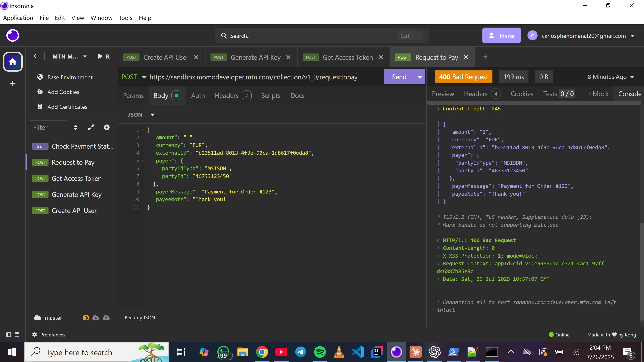Toggle bottom pane layout icon
This screenshot has height=362, width=644.
[17, 334]
